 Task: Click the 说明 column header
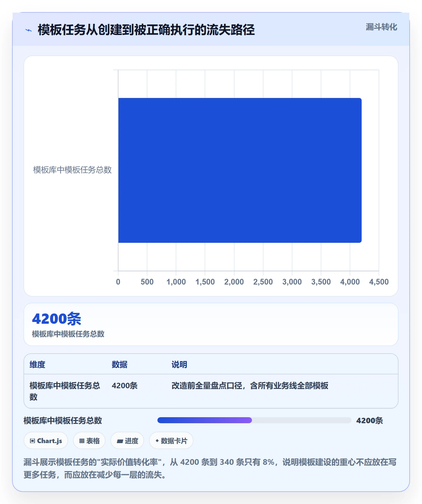coord(179,364)
